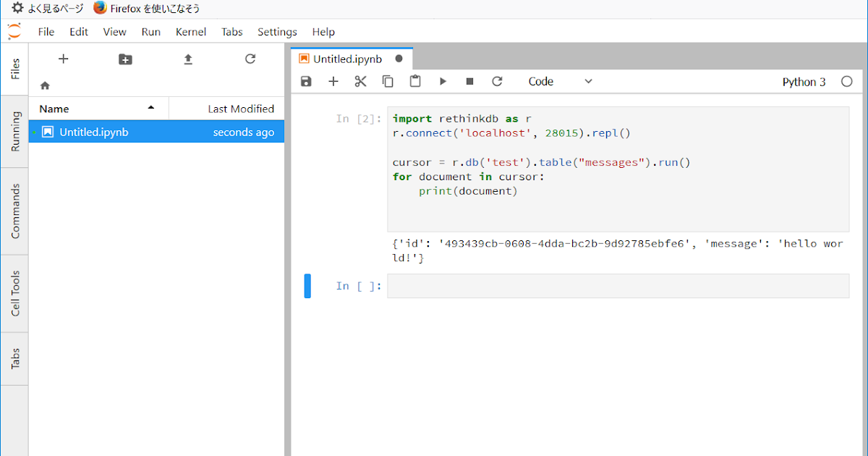868x456 pixels.
Task: Cut the selected cells with scissors icon
Action: 360,81
